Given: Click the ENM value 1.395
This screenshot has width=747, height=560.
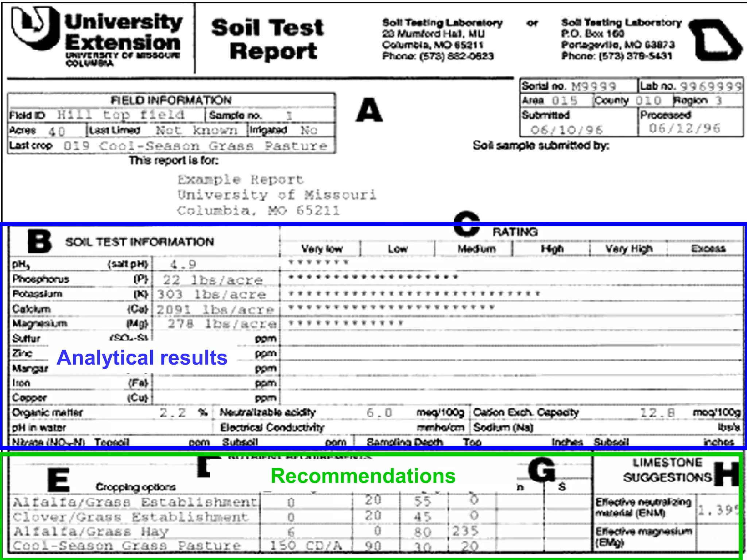Looking at the screenshot, I should (x=719, y=510).
